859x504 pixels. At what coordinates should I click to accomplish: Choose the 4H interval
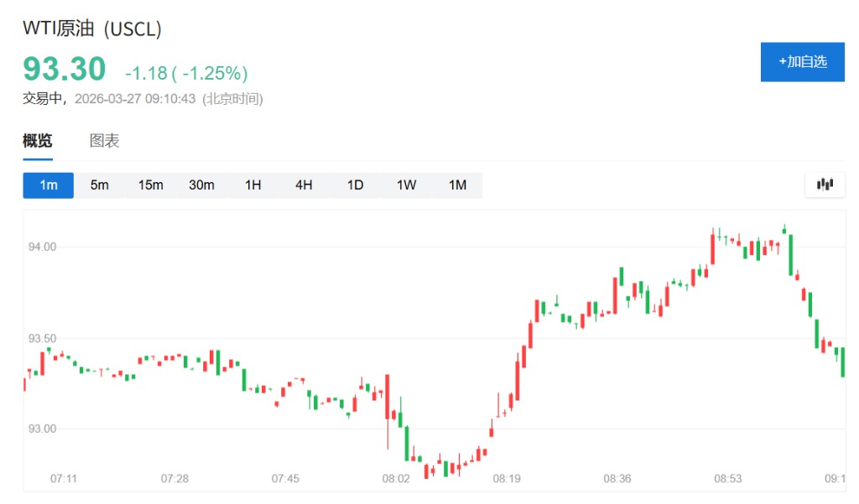(x=304, y=185)
